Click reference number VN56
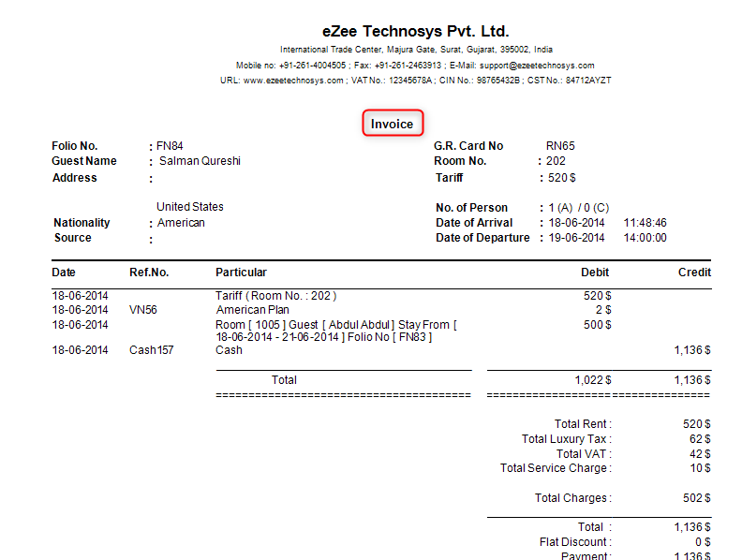 point(143,310)
